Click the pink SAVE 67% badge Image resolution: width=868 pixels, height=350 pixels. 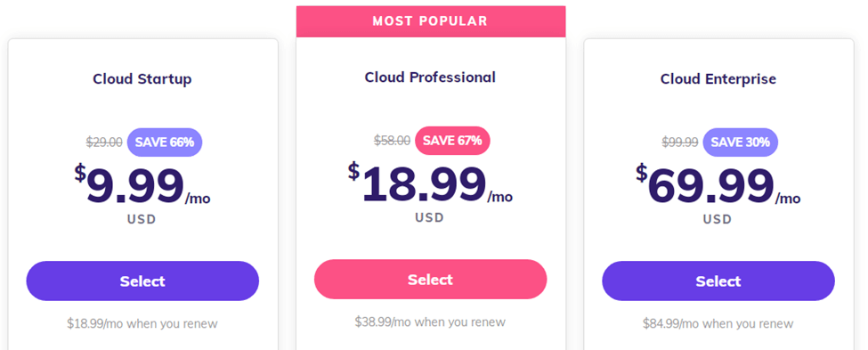[452, 141]
